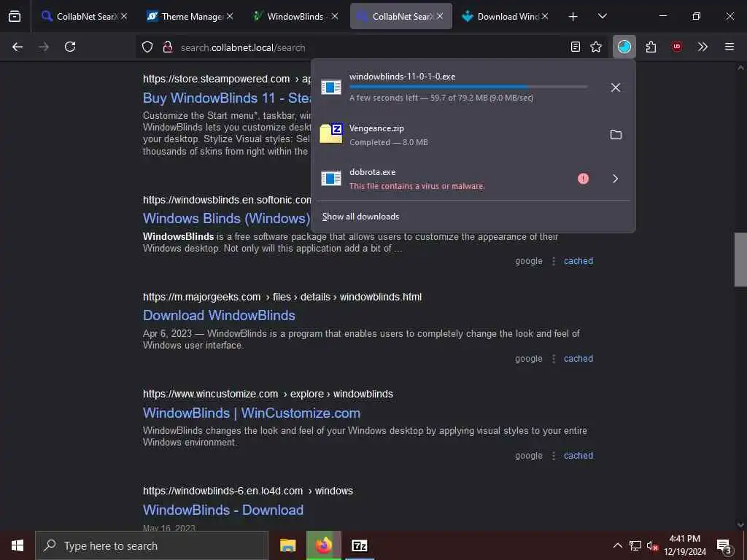Toggle reader view icon
747x560 pixels.
click(576, 47)
